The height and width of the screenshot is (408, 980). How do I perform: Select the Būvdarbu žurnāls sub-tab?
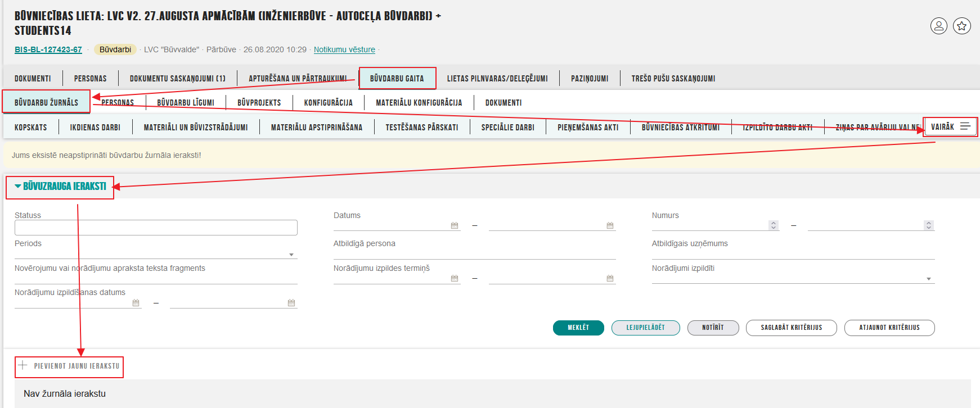(x=46, y=103)
